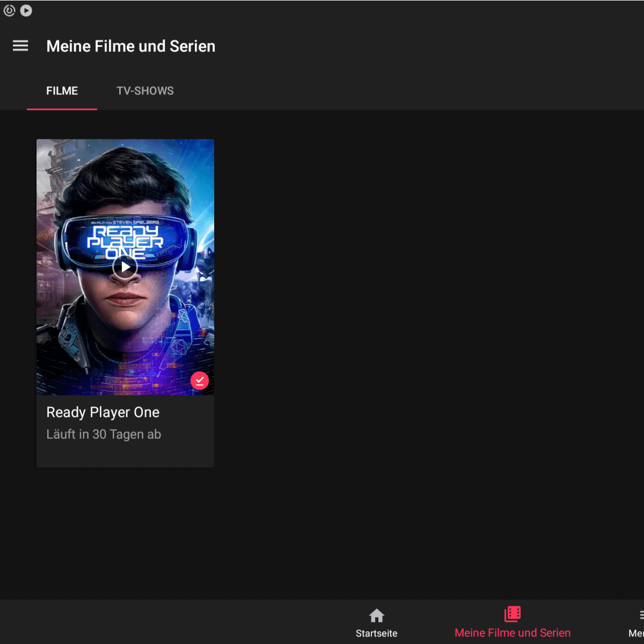Tap the Meine Filme und Serien library icon
Image resolution: width=644 pixels, height=644 pixels.
tap(513, 614)
